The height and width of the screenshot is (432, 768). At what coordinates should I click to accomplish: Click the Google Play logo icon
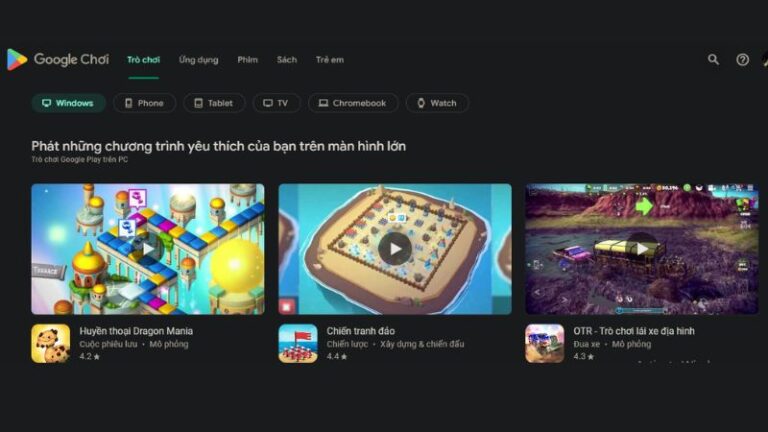[x=17, y=60]
